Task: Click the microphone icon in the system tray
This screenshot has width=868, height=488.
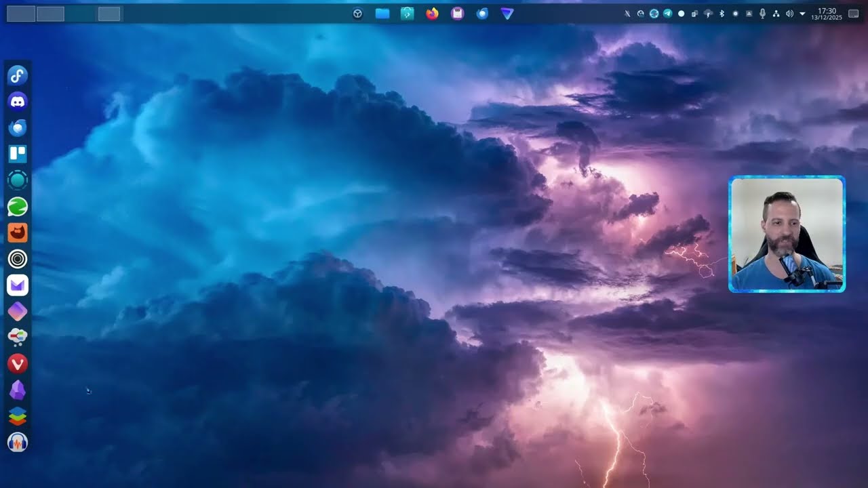Action: pyautogui.click(x=762, y=14)
